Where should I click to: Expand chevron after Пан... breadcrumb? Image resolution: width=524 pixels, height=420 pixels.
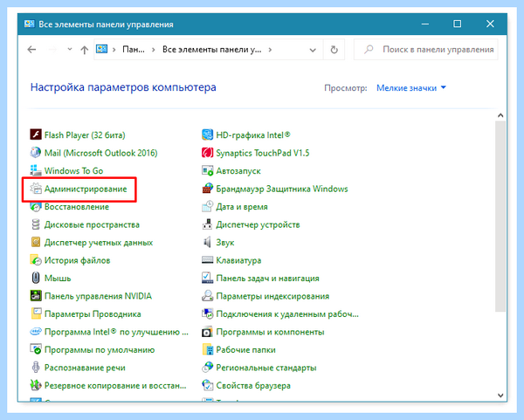tap(154, 50)
